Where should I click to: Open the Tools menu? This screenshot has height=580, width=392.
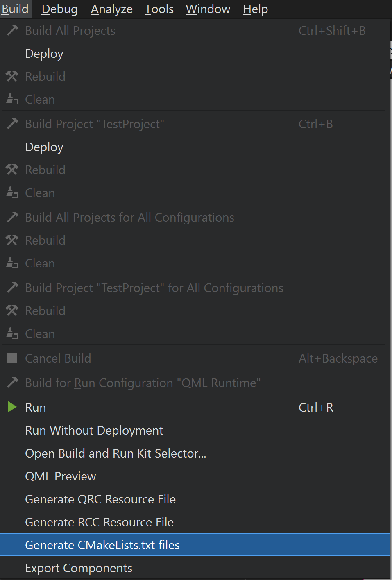click(x=159, y=9)
